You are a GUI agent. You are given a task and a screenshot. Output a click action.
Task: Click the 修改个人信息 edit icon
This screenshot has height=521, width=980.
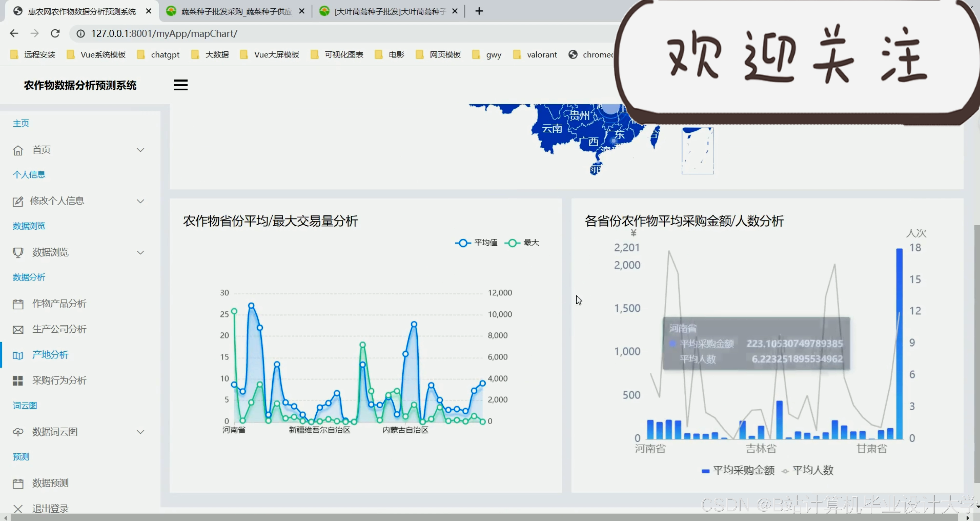18,201
